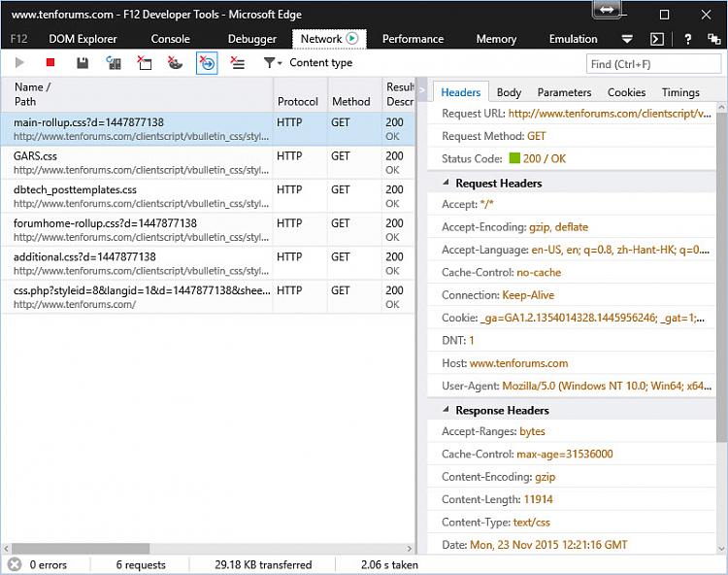Clear cookies icon in toolbar
728x575 pixels.
[x=175, y=63]
